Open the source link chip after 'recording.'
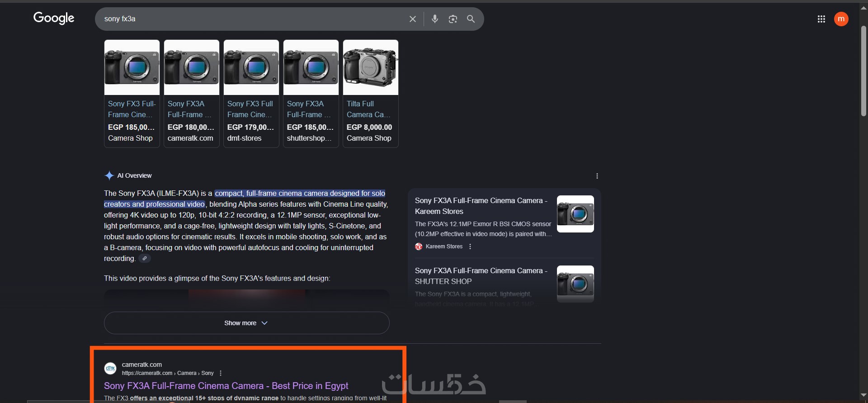 pyautogui.click(x=145, y=258)
